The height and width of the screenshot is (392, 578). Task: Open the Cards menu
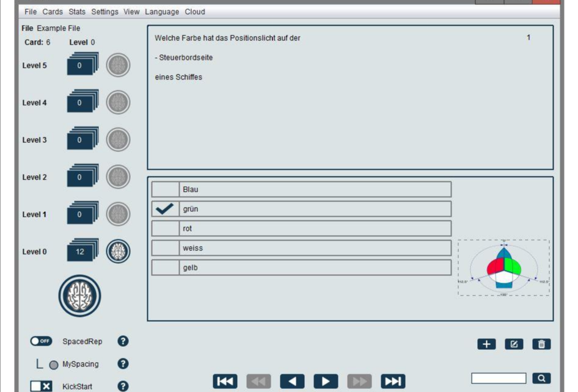[x=53, y=12]
